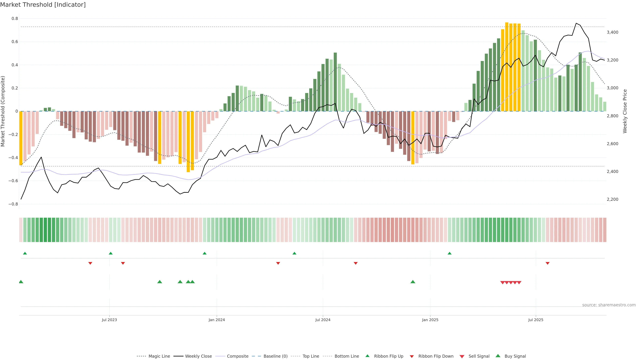Click the buy signal triangle before Jan 2025

click(x=413, y=282)
